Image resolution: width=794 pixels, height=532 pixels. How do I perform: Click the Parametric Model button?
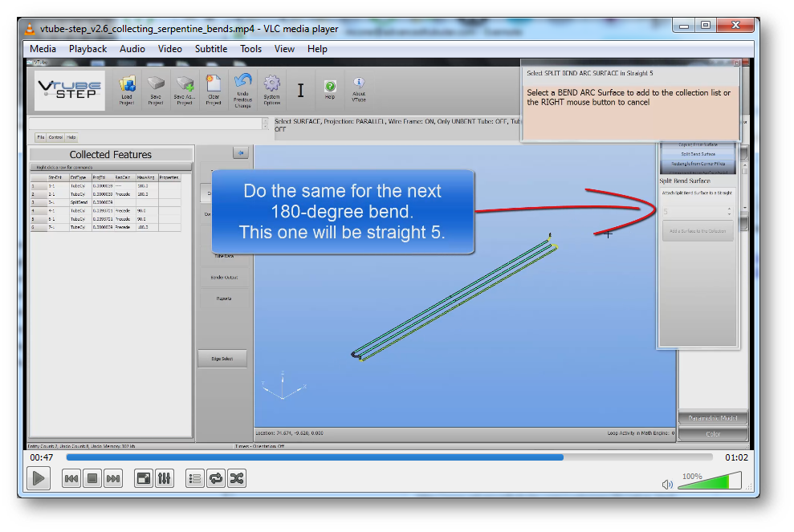pyautogui.click(x=713, y=418)
